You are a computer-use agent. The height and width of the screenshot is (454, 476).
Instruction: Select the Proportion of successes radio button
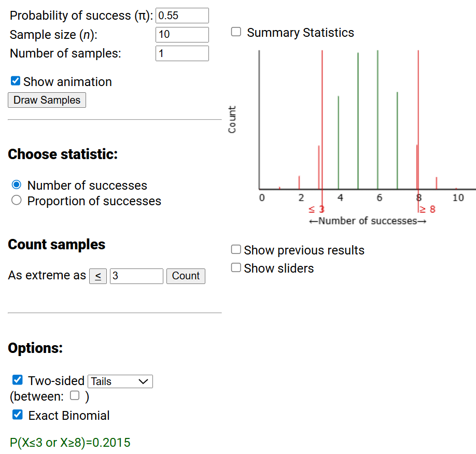[16, 201]
